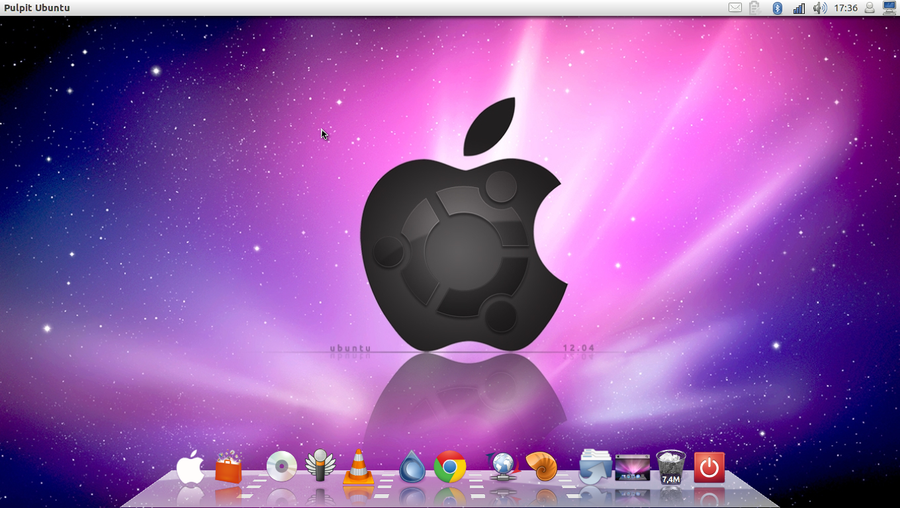Viewport: 900px width, 508px height.
Task: Click the 17:36 clock in top panel
Action: coord(845,8)
